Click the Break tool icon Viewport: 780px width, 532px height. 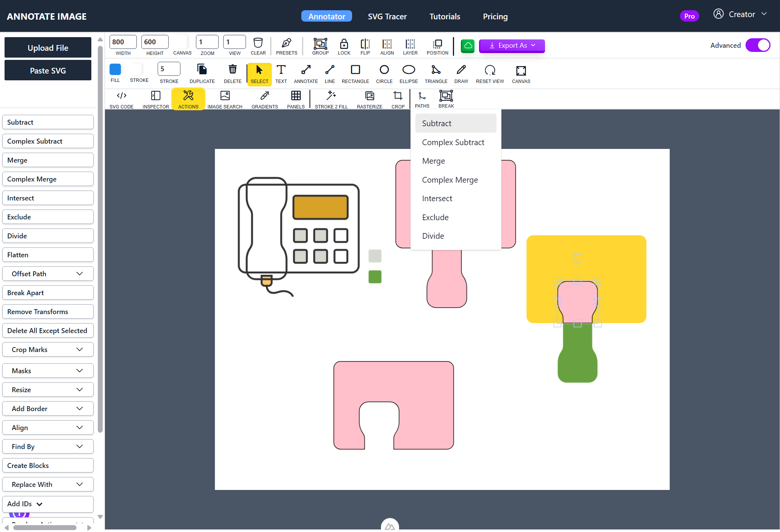tap(446, 95)
